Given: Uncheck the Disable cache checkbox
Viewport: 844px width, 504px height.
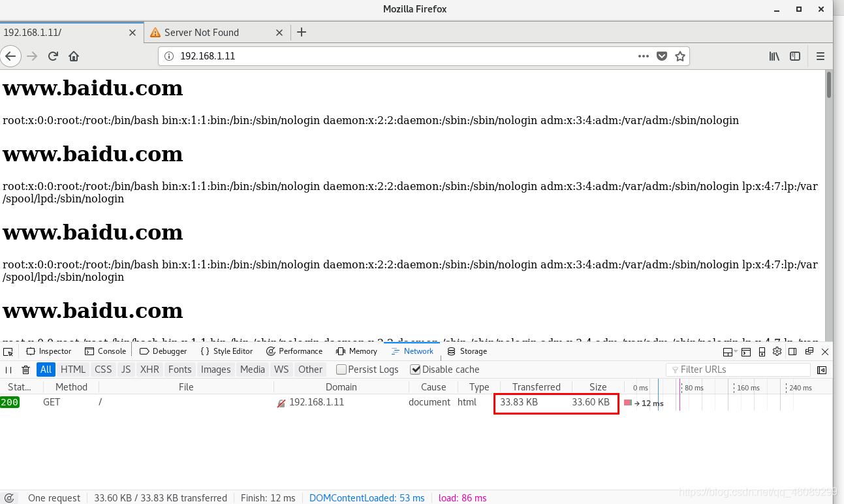Looking at the screenshot, I should click(x=415, y=370).
